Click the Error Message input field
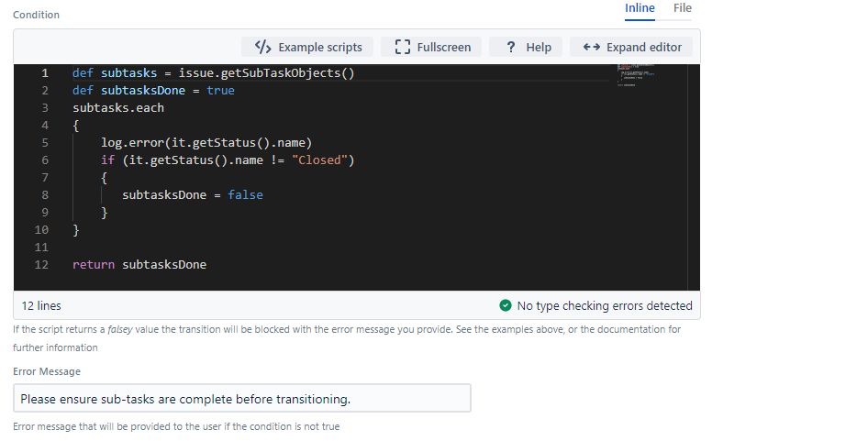Image resolution: width=868 pixels, height=441 pixels. pos(242,399)
